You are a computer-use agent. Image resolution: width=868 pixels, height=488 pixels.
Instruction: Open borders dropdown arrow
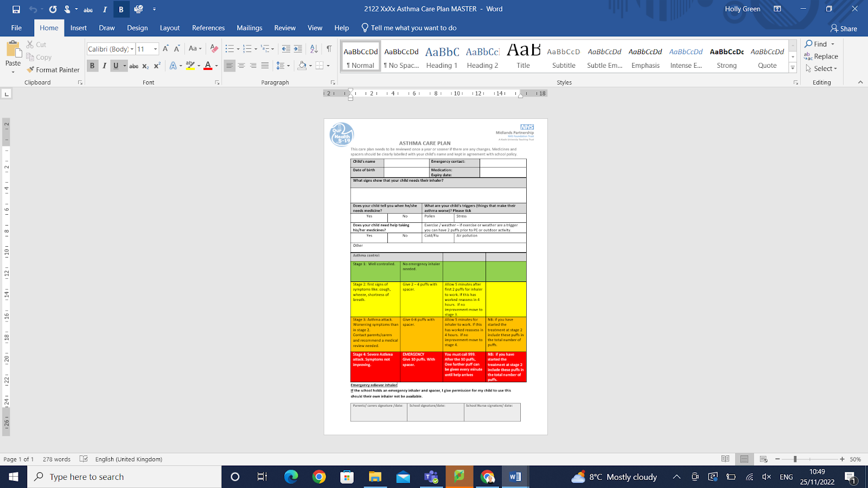(x=328, y=66)
